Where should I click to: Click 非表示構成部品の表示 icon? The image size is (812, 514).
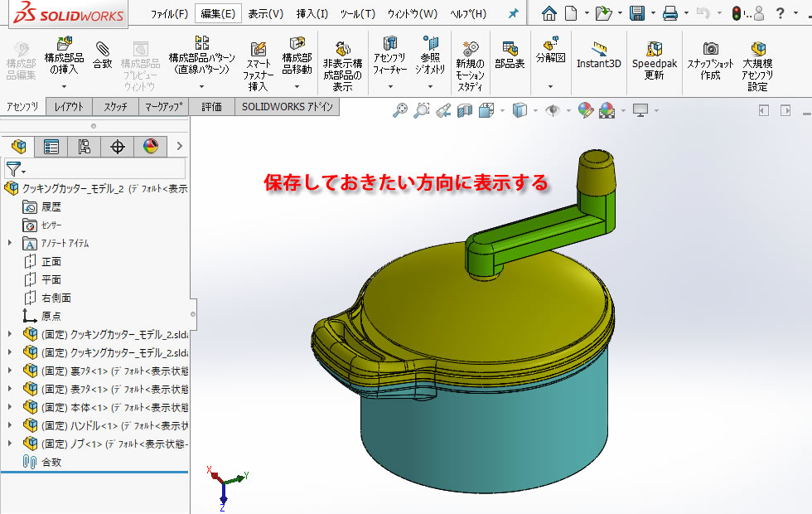[x=342, y=49]
